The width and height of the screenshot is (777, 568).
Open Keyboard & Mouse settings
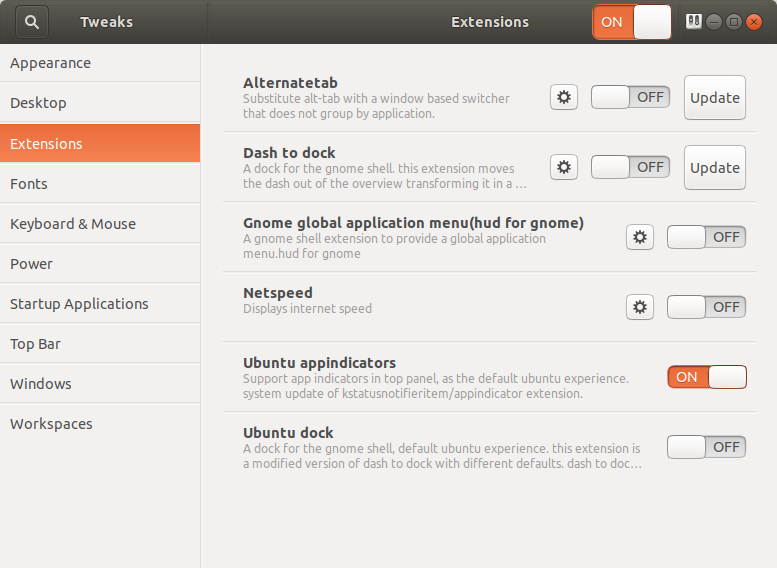(x=100, y=224)
